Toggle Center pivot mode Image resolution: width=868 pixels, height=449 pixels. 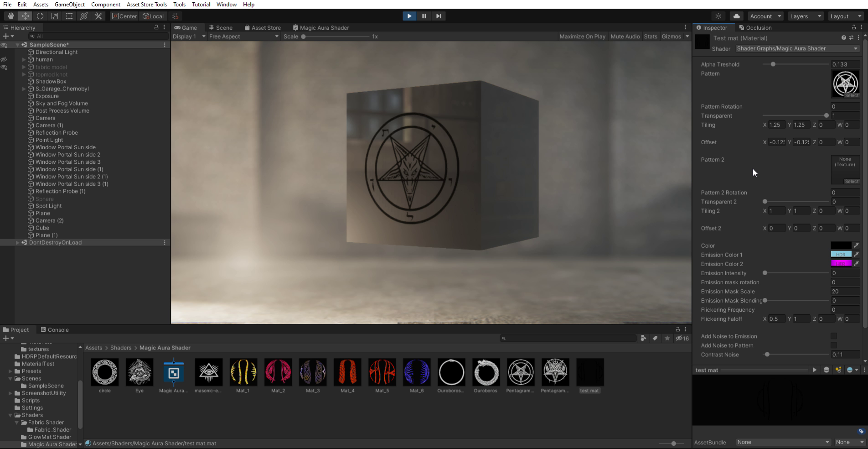point(124,16)
